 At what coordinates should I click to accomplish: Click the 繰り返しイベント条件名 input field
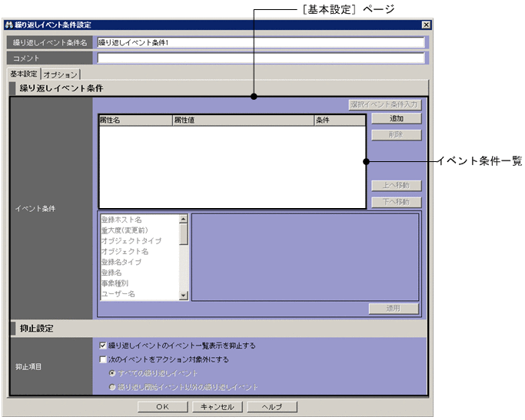click(261, 42)
